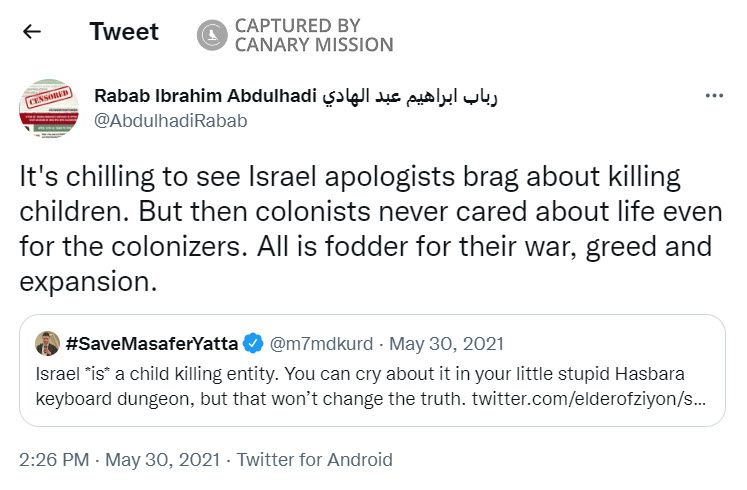Click the CAPTURED BY CANARY MISSION text
Image resolution: width=747 pixels, height=490 pixels.
(313, 35)
